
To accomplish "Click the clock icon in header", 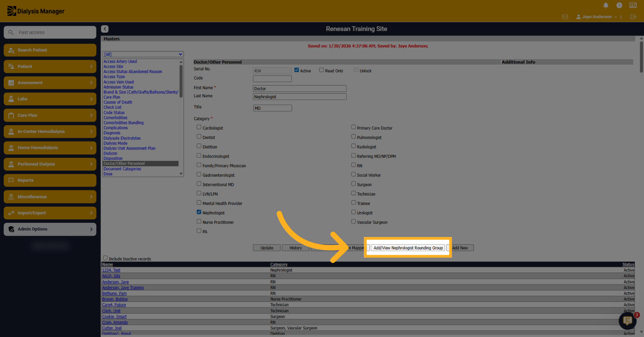I will click(619, 5).
